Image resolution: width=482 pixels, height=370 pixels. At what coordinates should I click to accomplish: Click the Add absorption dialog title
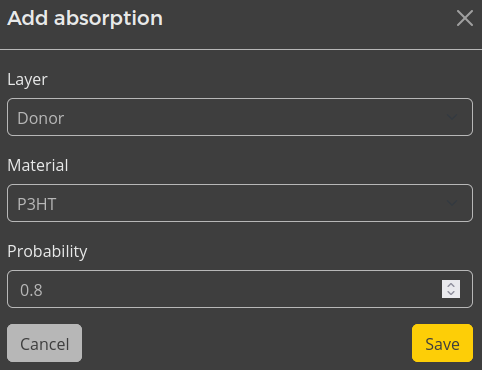pyautogui.click(x=85, y=19)
